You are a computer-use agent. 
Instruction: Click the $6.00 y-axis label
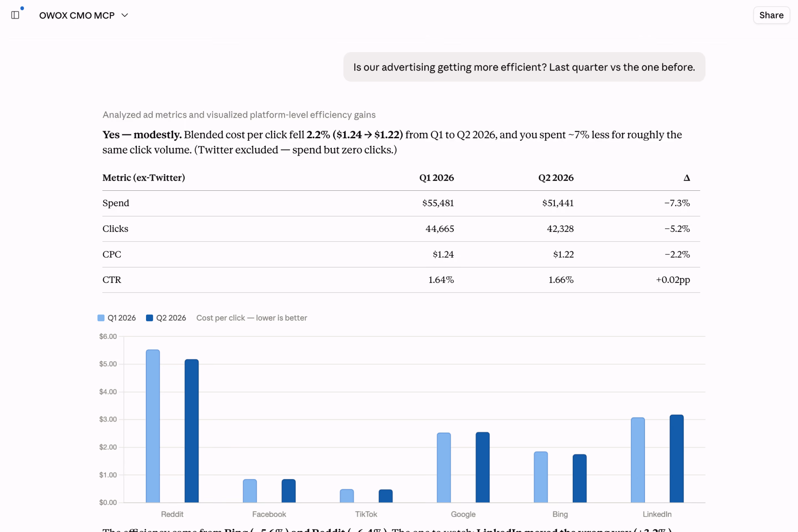pyautogui.click(x=108, y=336)
